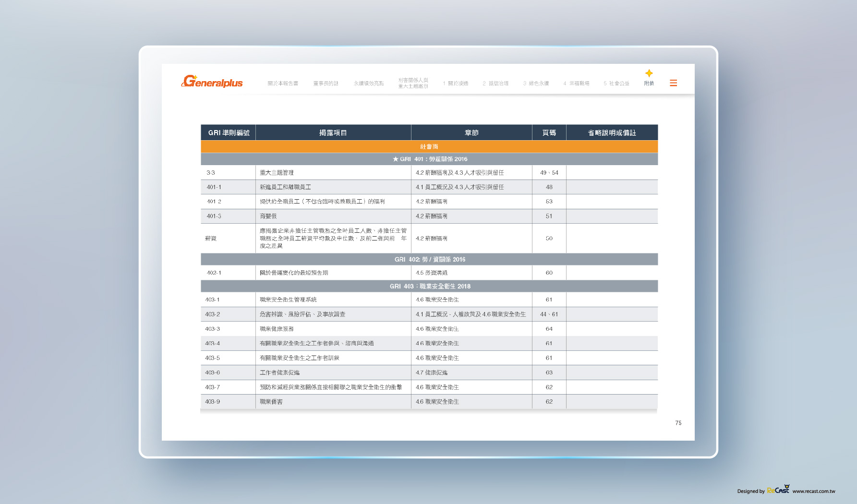This screenshot has width=857, height=504.
Task: Click the 403-2 code cell
Action: tap(229, 314)
